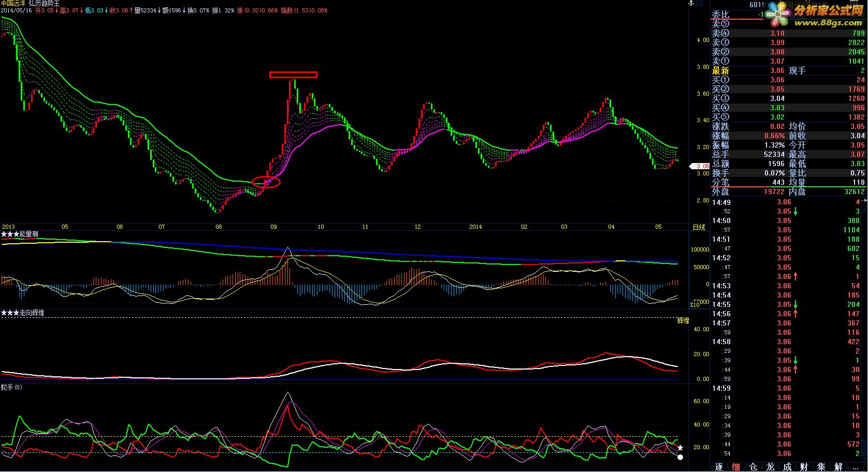Select the 买⑤ bid row at 3.02
Image resolution: width=868 pixels, height=472 pixels.
(788, 117)
